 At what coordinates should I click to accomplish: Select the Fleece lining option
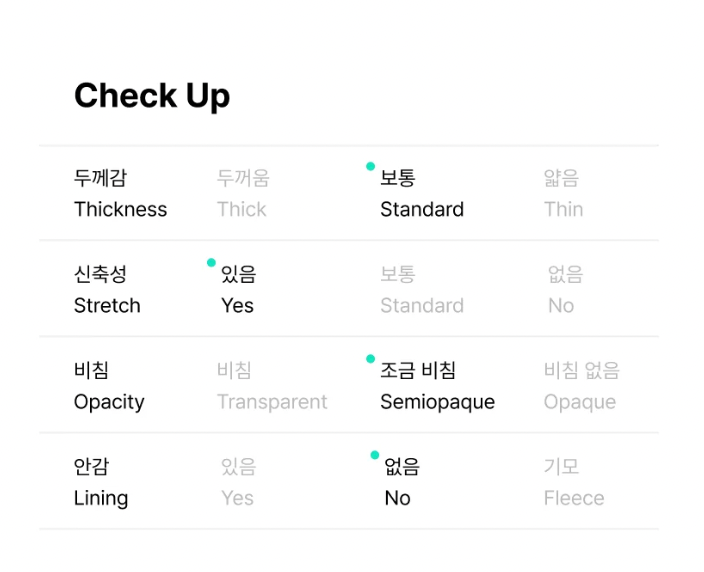coord(573,483)
